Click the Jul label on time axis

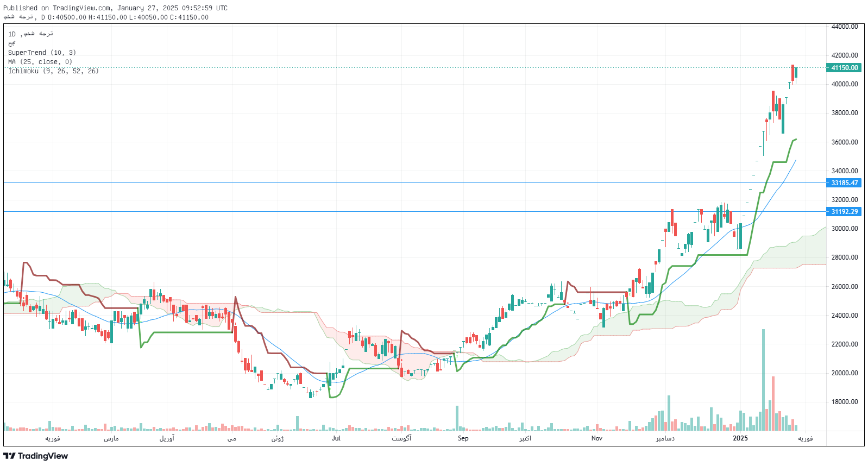336,438
